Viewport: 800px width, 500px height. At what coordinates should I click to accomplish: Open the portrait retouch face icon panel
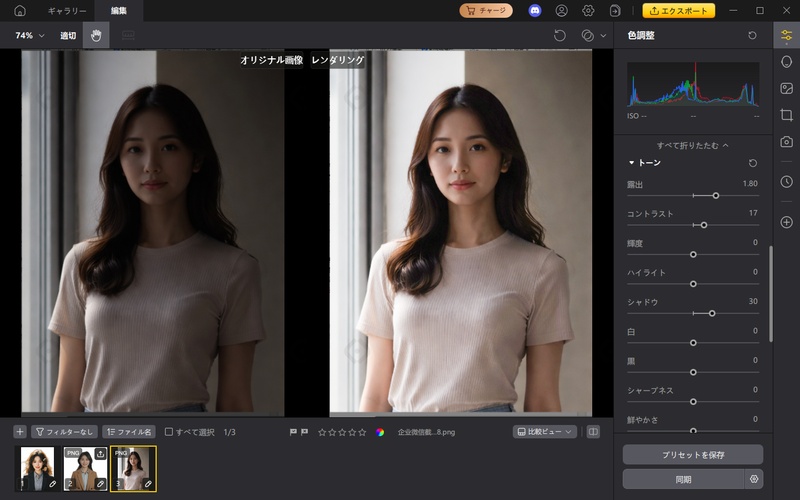[786, 61]
